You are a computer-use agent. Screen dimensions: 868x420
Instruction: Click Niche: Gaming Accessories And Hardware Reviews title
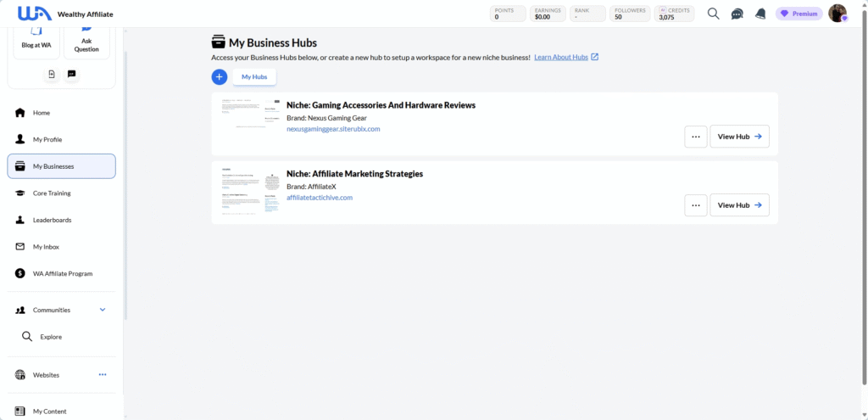pos(381,105)
